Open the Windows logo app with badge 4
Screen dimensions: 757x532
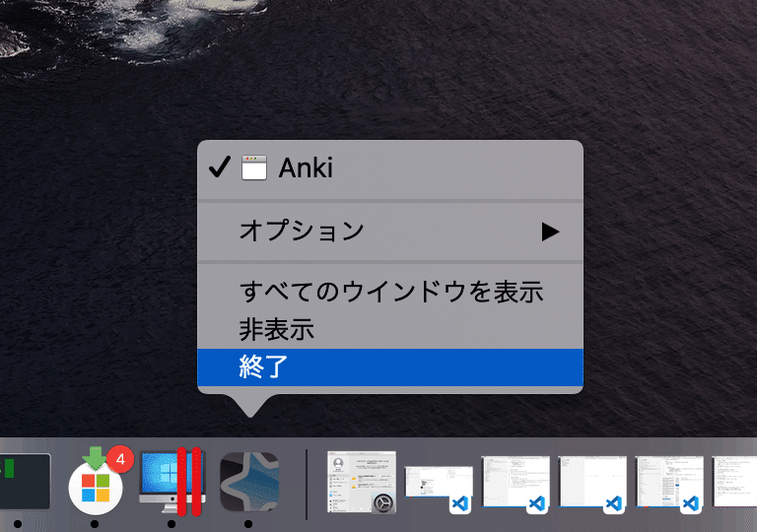[99, 482]
